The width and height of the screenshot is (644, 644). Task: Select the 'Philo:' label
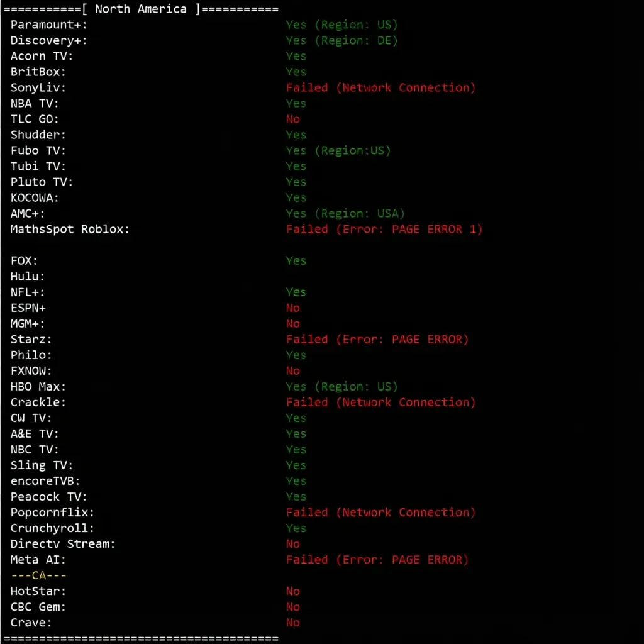(31, 355)
